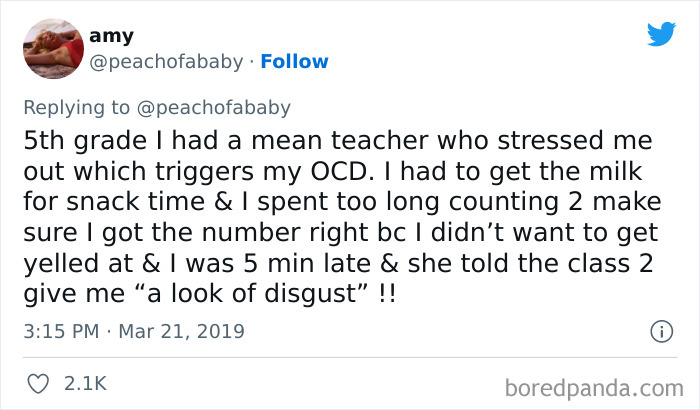This screenshot has height=410, width=700.
Task: Click the blue Twitter bird logo
Action: (x=661, y=33)
